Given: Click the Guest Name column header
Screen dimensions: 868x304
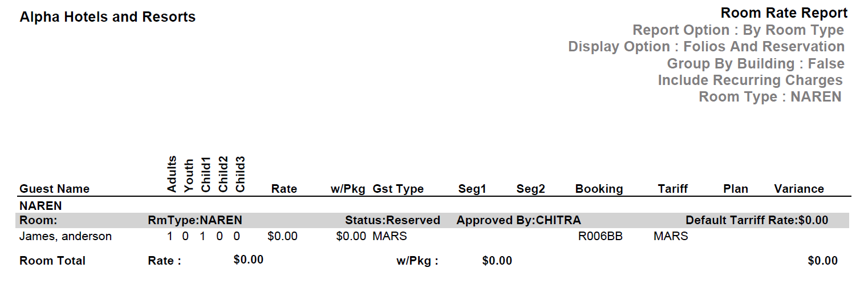Looking at the screenshot, I should tap(54, 189).
